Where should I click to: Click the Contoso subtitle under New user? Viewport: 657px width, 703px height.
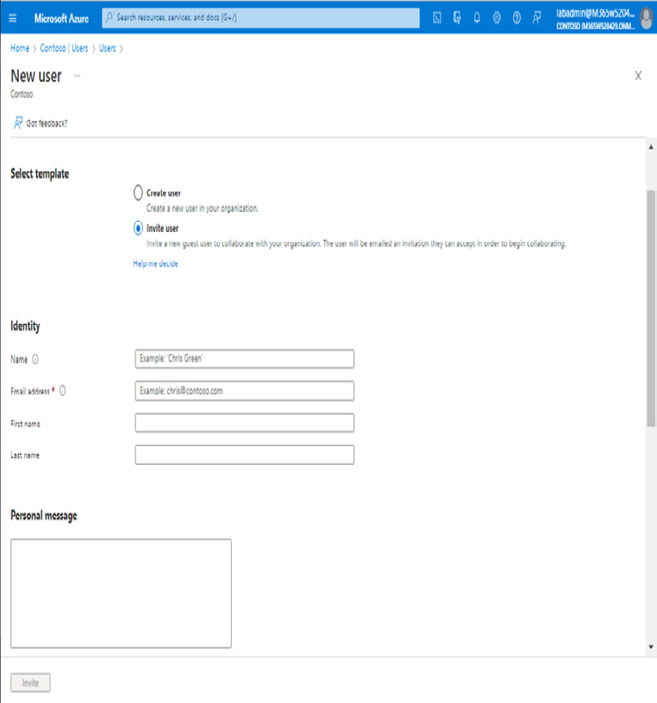22,94
